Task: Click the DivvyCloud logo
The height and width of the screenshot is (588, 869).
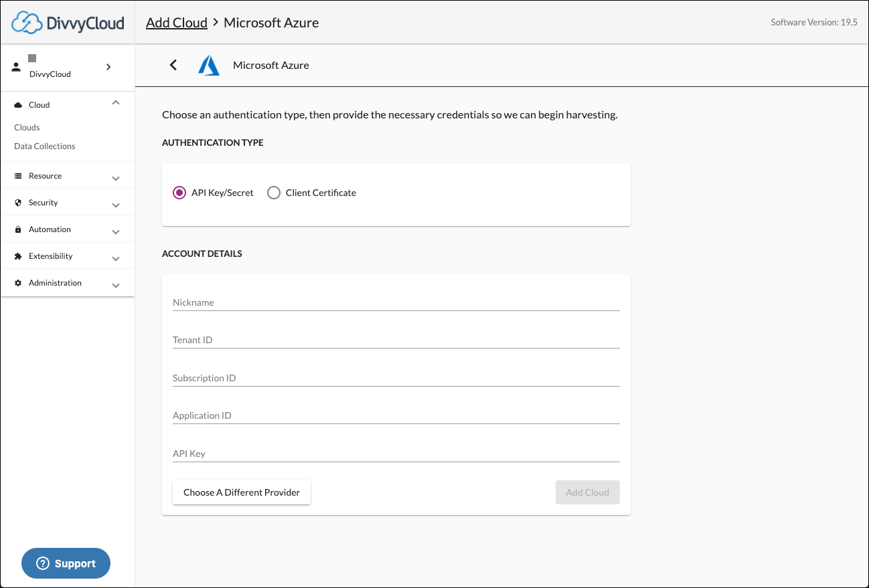Action: click(x=68, y=23)
